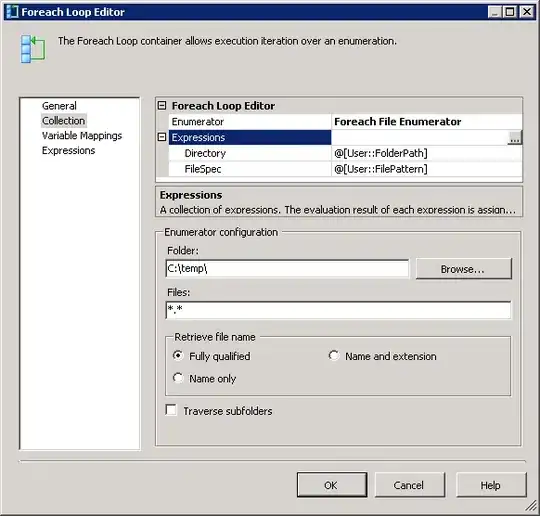
Task: Click the window resize grip corner
Action: pos(531,507)
